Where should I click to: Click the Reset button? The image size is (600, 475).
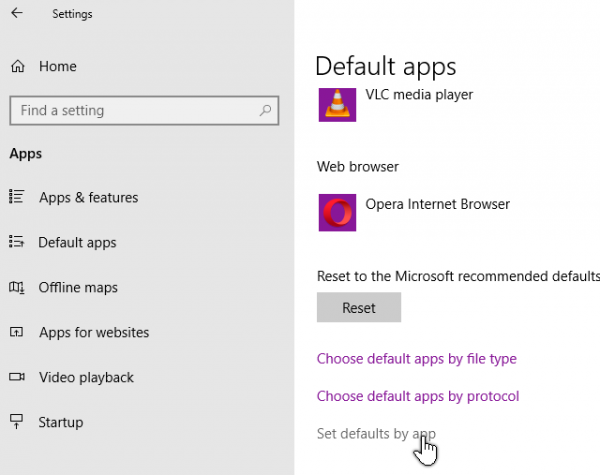pos(359,307)
